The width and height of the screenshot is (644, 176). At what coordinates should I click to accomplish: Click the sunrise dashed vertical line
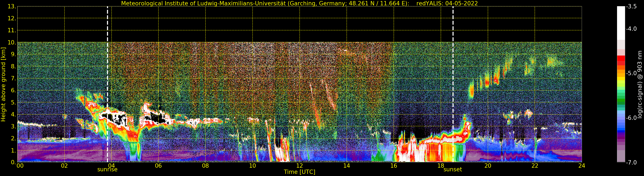coord(107,84)
